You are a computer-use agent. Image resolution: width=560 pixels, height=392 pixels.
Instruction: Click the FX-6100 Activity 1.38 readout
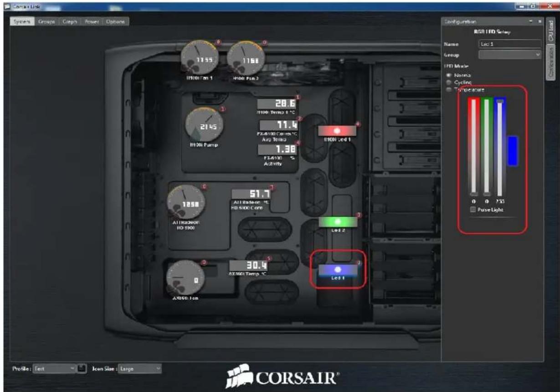(x=278, y=149)
